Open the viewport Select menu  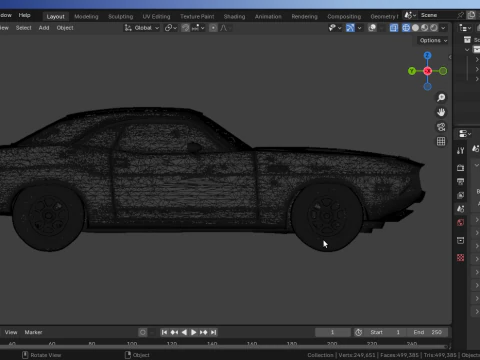[x=23, y=28]
